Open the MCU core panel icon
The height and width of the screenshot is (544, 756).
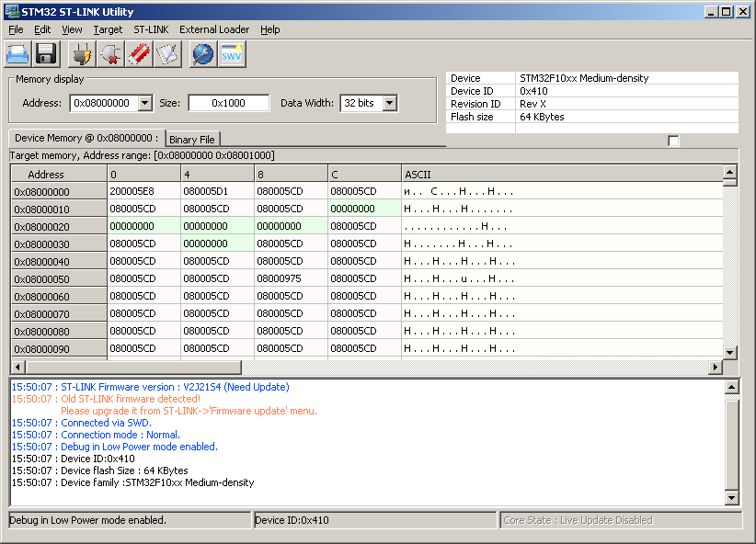(202, 54)
